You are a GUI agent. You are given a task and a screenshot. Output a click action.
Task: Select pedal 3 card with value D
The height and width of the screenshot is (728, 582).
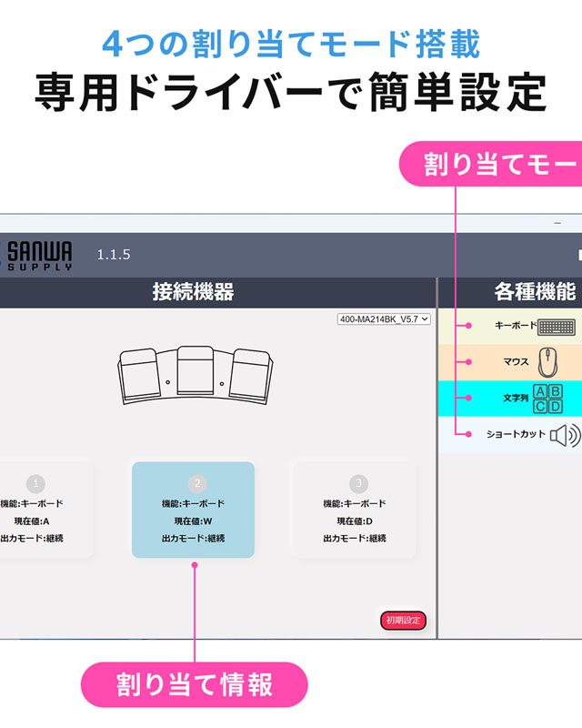pyautogui.click(x=355, y=510)
